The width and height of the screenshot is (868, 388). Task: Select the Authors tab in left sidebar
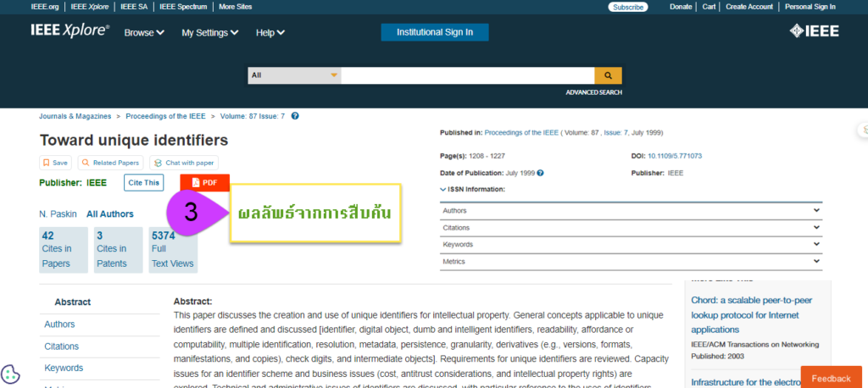[59, 324]
